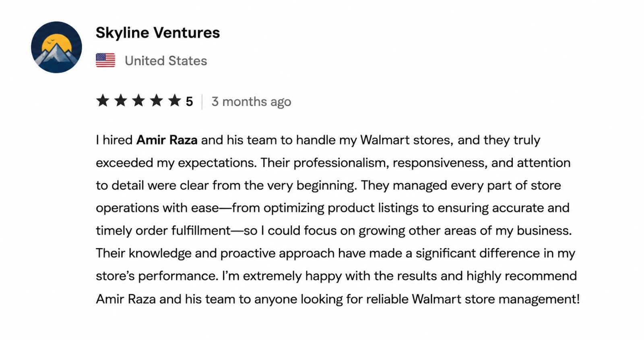Click 'operations with ease' review line

(x=332, y=208)
